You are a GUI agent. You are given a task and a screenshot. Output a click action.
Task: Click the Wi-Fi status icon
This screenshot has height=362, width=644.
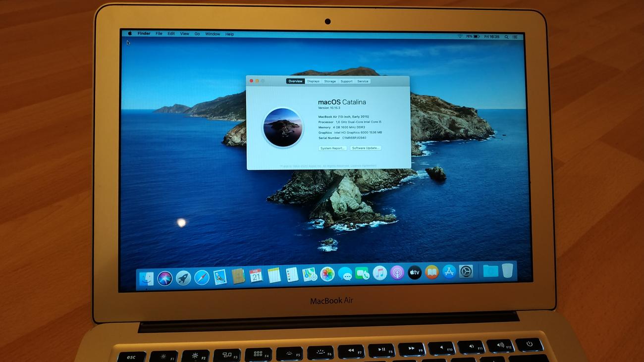460,36
